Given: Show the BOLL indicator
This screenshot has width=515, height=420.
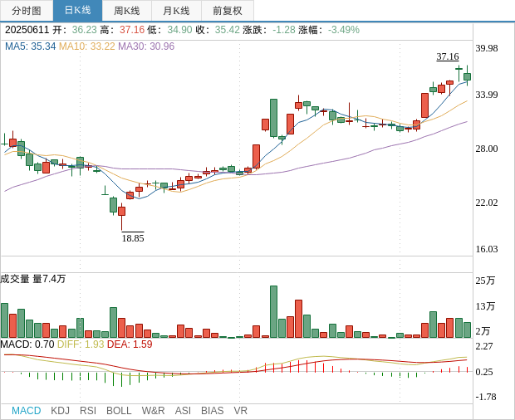Looking at the screenshot, I should (119, 411).
